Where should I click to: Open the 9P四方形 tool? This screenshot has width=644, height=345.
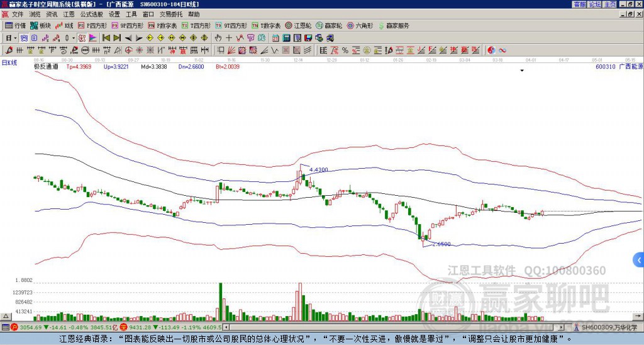pyautogui.click(x=127, y=25)
